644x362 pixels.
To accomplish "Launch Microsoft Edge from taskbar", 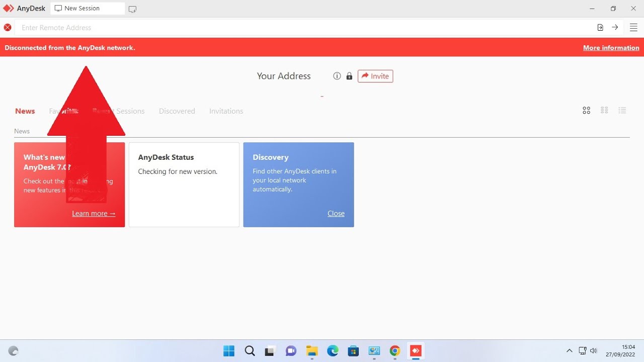I will click(333, 351).
